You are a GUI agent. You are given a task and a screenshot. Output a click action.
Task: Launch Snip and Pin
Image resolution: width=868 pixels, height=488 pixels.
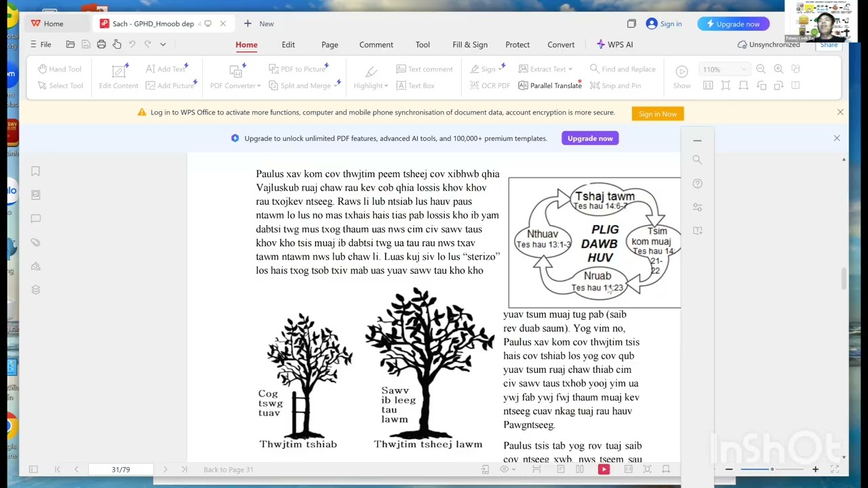point(615,85)
